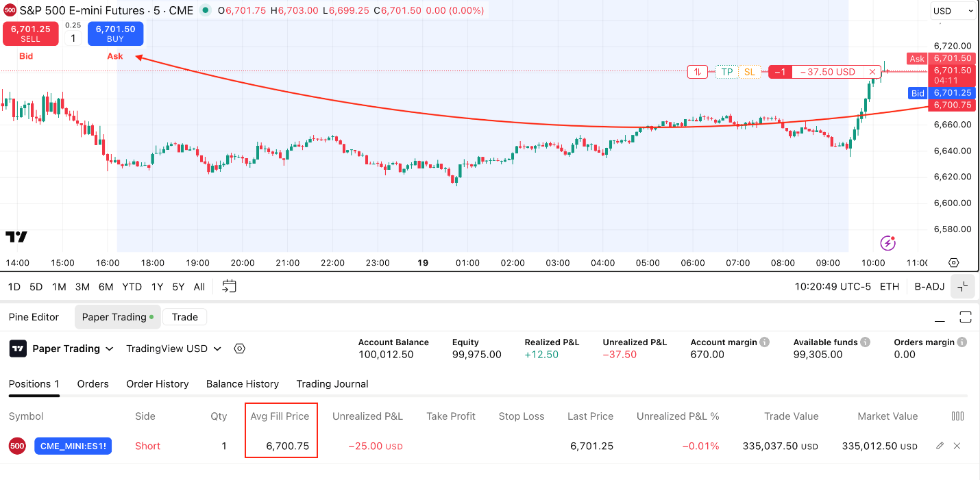Edit position with pencil icon in ES1! row
Screen dimensions: 980x480
pyautogui.click(x=940, y=446)
